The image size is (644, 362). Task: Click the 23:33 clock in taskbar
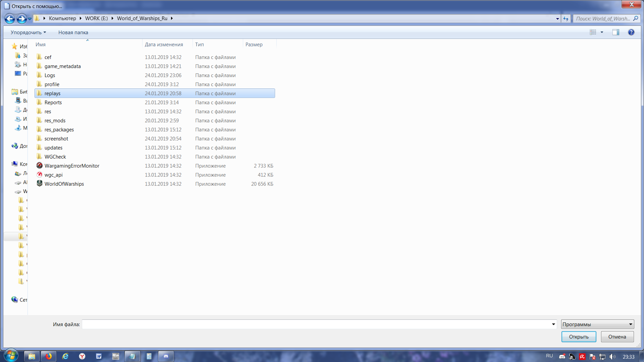coord(629,357)
